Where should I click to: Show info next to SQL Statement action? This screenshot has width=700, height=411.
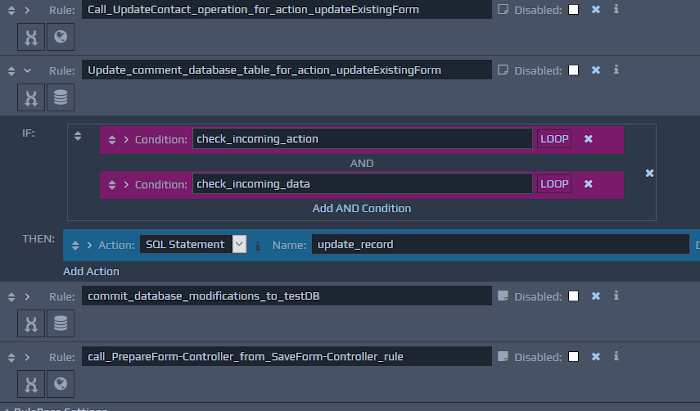258,245
